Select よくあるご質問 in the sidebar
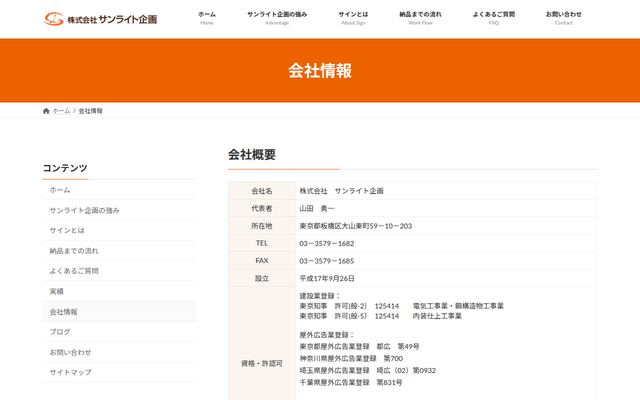This screenshot has height=400, width=640. 119,271
